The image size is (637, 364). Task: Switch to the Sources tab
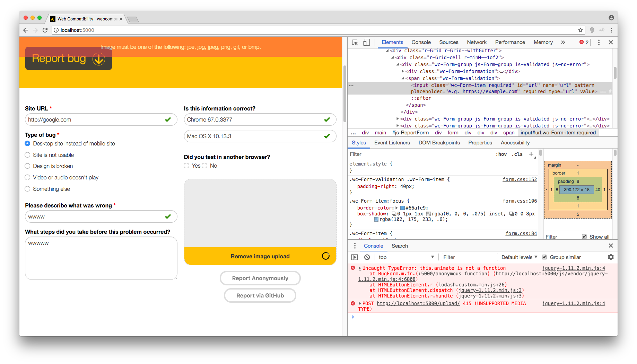[x=449, y=42]
